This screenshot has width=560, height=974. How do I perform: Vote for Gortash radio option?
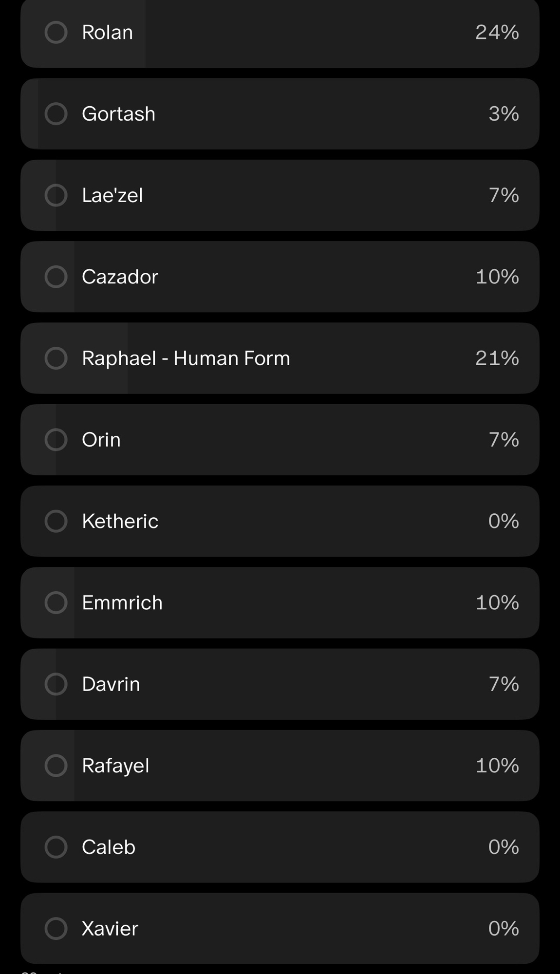56,114
